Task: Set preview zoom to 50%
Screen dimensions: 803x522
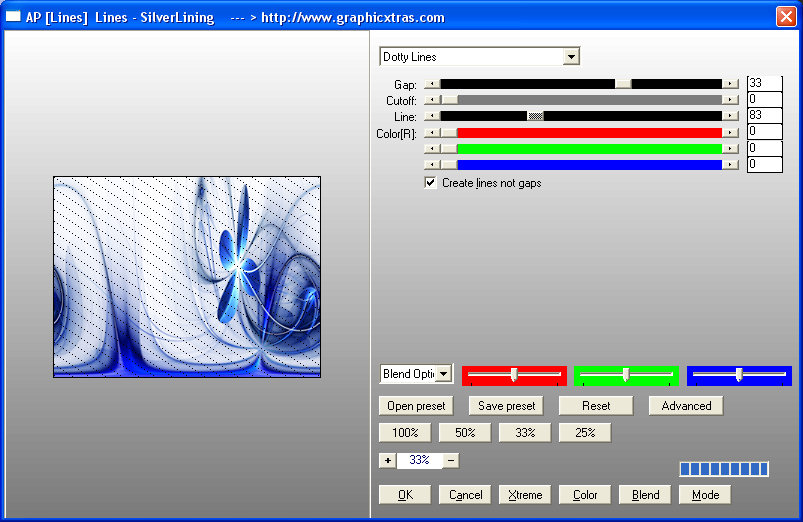Action: click(x=465, y=433)
